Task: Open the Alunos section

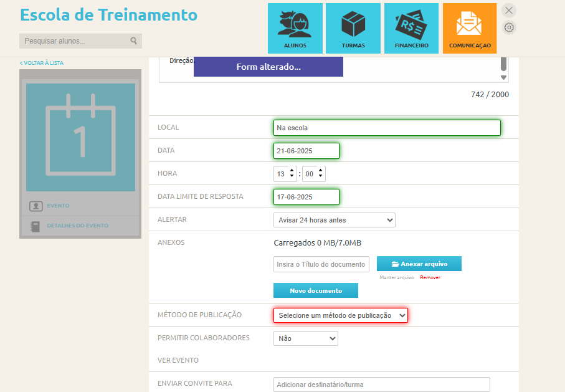Action: tap(295, 28)
